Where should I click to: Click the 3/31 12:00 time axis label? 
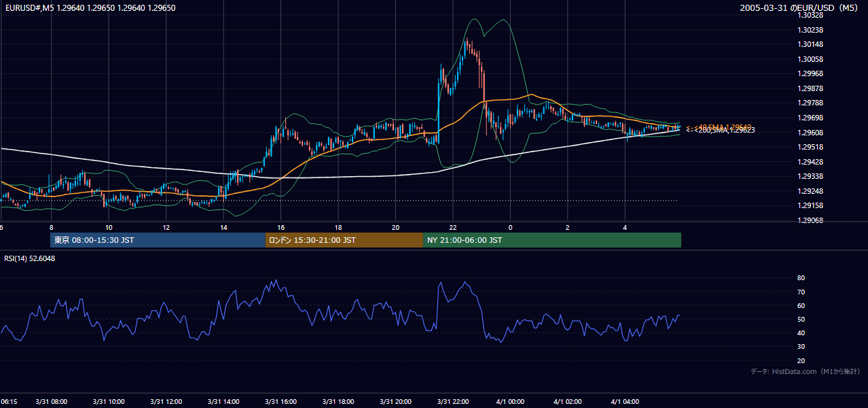(x=166, y=402)
